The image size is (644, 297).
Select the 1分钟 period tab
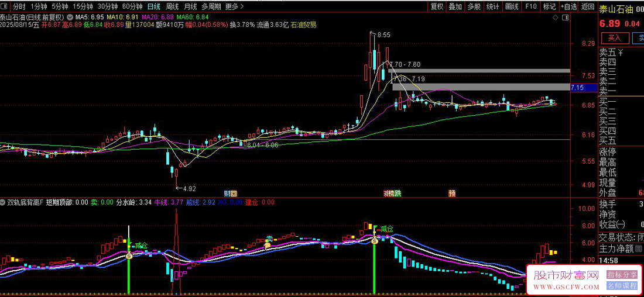(x=38, y=6)
